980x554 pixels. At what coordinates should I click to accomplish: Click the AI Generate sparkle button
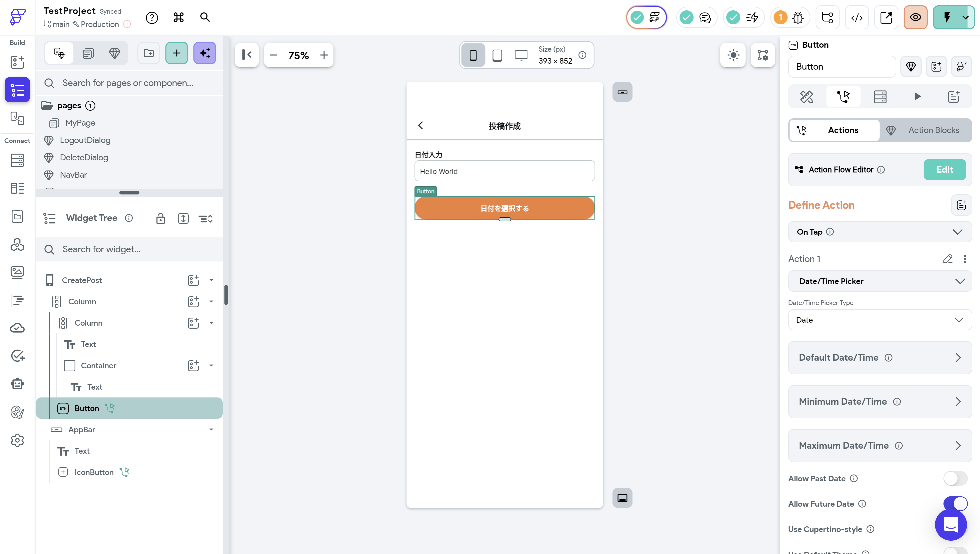pos(204,53)
